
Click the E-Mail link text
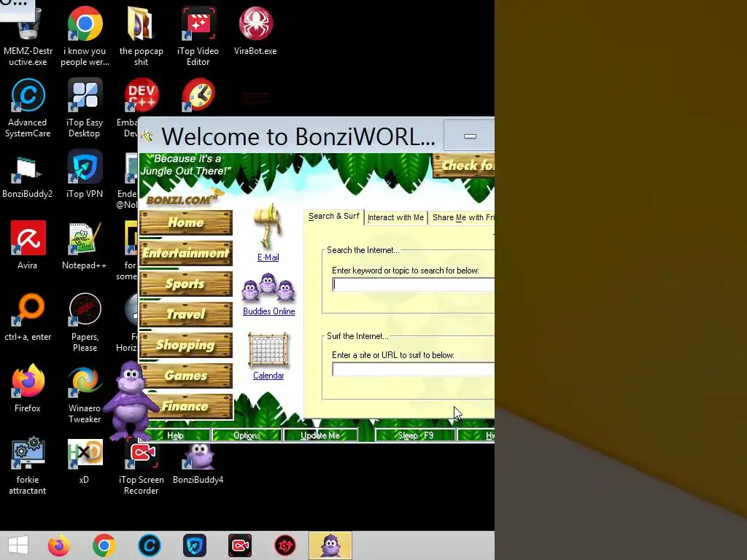[x=268, y=257]
